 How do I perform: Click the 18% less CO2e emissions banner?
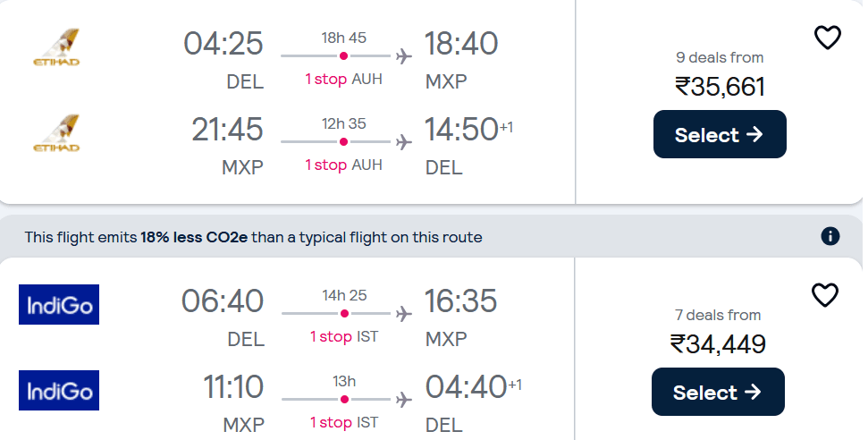point(431,237)
